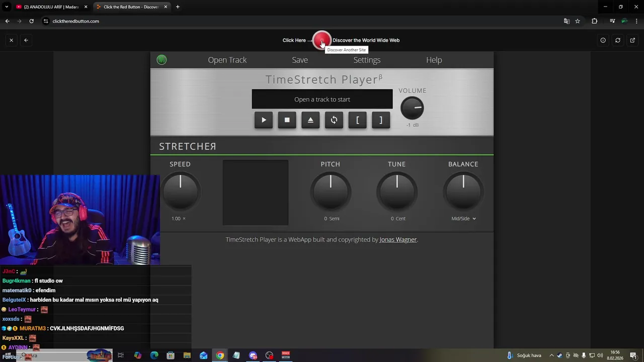Close the discovered site overlay with X
644x362 pixels.
pyautogui.click(x=11, y=40)
